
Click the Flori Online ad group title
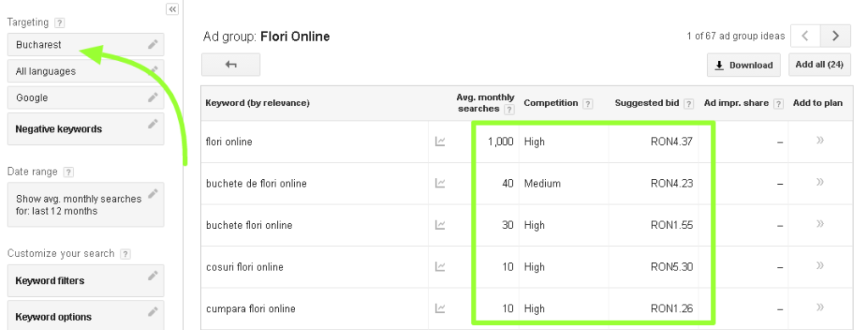pos(295,36)
